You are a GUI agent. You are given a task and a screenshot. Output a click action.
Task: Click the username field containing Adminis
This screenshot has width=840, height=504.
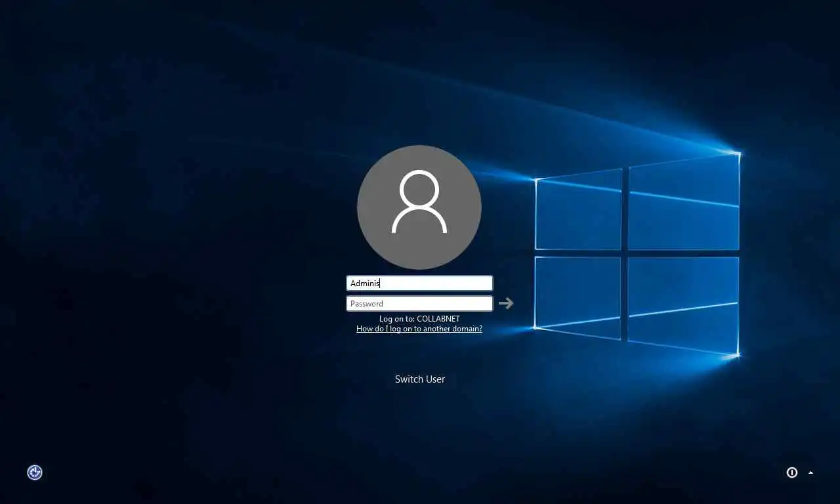[419, 283]
